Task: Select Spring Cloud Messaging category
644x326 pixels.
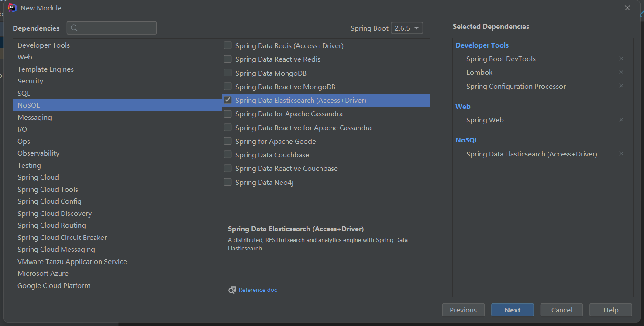Action: pyautogui.click(x=117, y=249)
